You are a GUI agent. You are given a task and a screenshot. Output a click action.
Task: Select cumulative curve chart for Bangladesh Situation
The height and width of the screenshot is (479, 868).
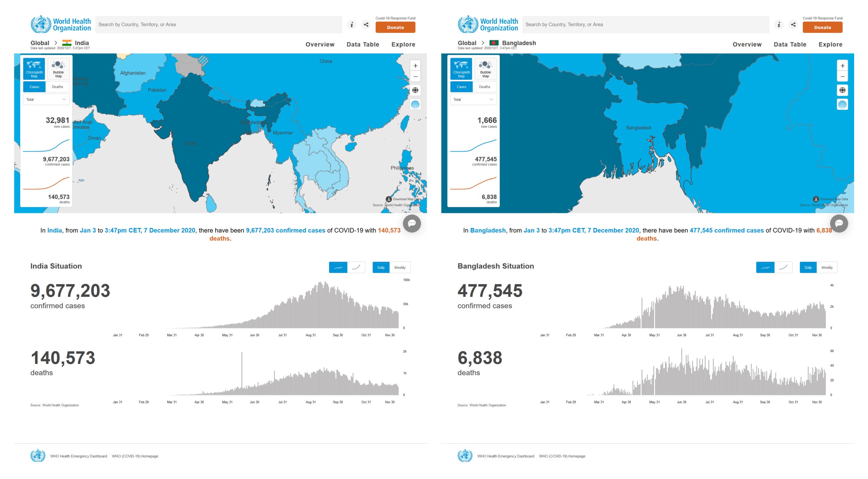click(x=783, y=267)
